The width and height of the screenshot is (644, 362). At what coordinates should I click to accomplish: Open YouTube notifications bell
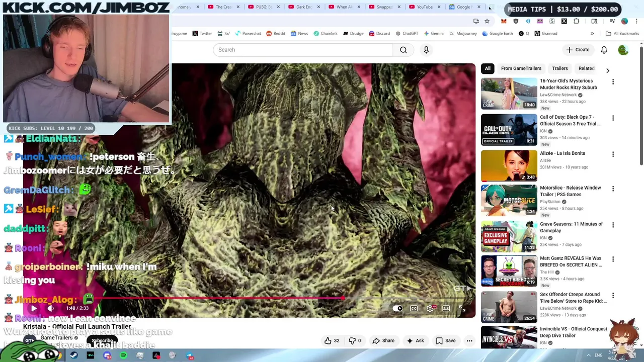click(604, 50)
